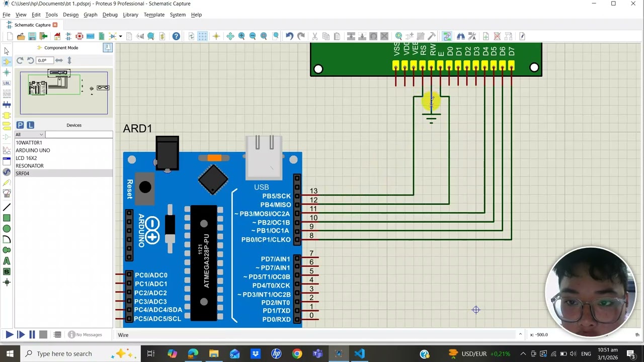Select the Graph Mode tool

coord(7,150)
